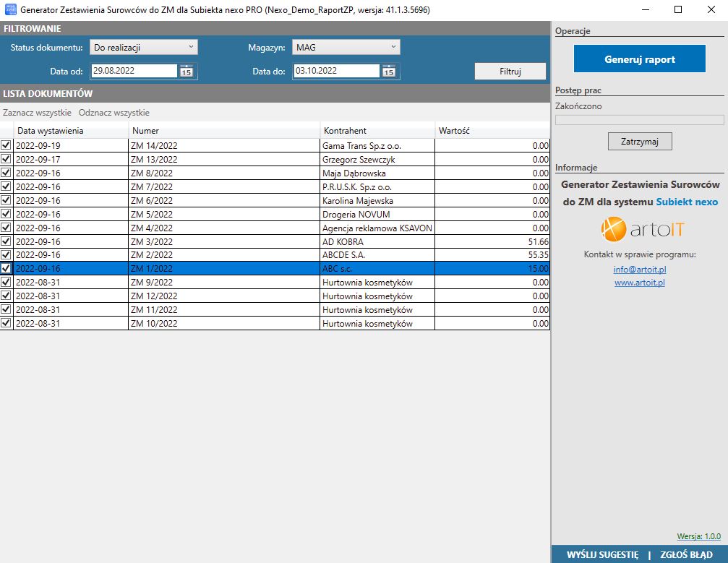
Task: Click 'WYŚLIJ SUGESTIĘ' in the footer
Action: pyautogui.click(x=602, y=555)
